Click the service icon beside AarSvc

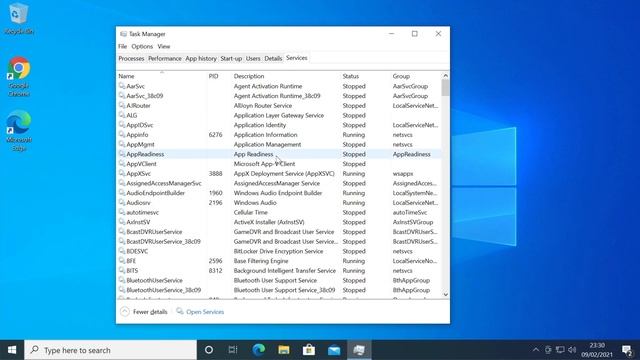[x=122, y=86]
